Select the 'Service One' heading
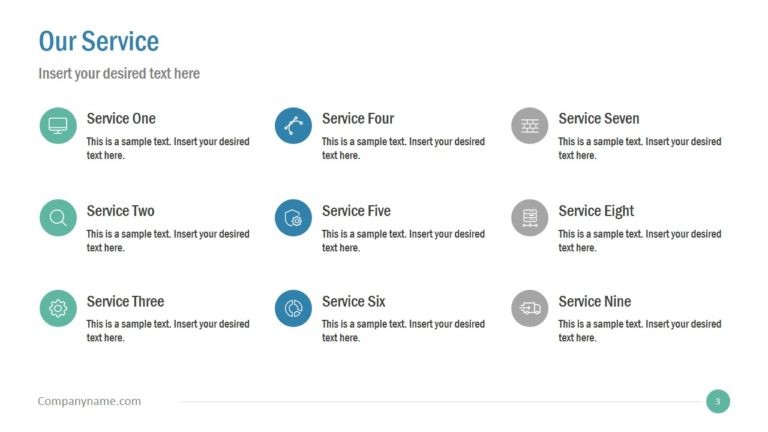Screen dimensions: 768x432 pyautogui.click(x=121, y=119)
